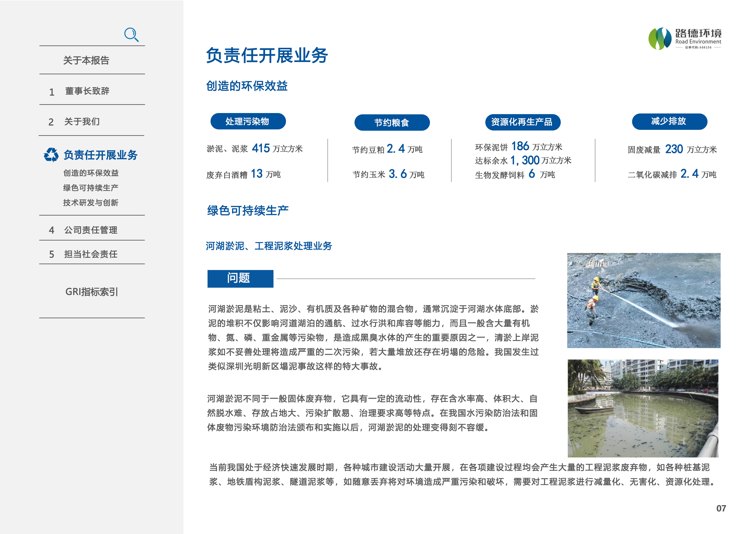756x534 pixels.
Task: Open the GRI指标索引 entry
Action: [92, 292]
